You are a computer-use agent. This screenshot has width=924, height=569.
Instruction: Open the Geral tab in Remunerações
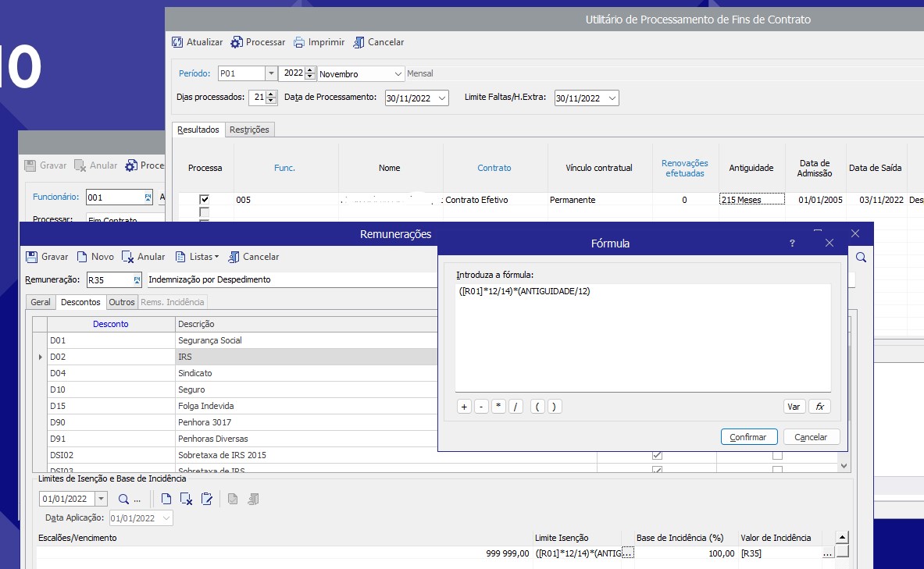41,302
